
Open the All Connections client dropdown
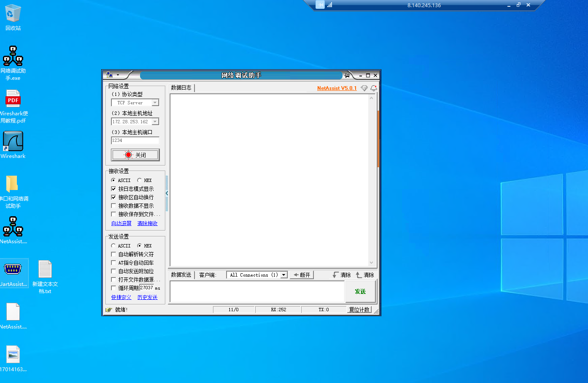(x=284, y=275)
